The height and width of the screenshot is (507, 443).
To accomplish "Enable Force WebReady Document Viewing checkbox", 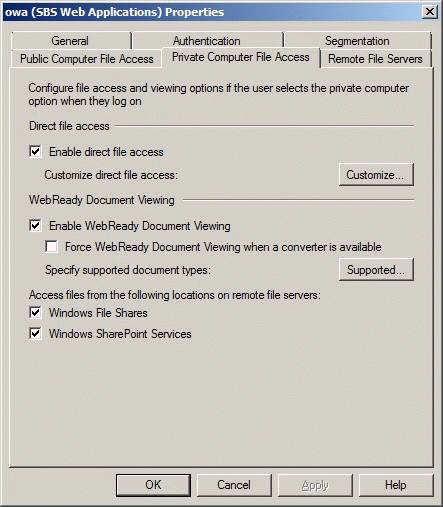I will pos(51,247).
